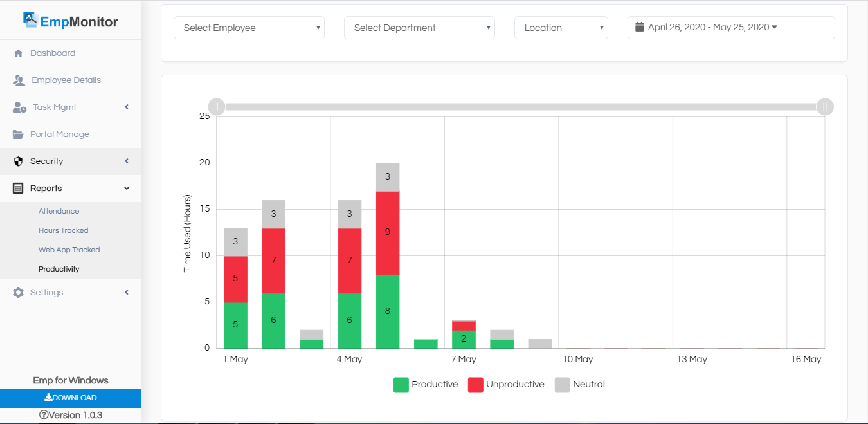The width and height of the screenshot is (868, 424).
Task: Open the Attendance report
Action: 59,211
